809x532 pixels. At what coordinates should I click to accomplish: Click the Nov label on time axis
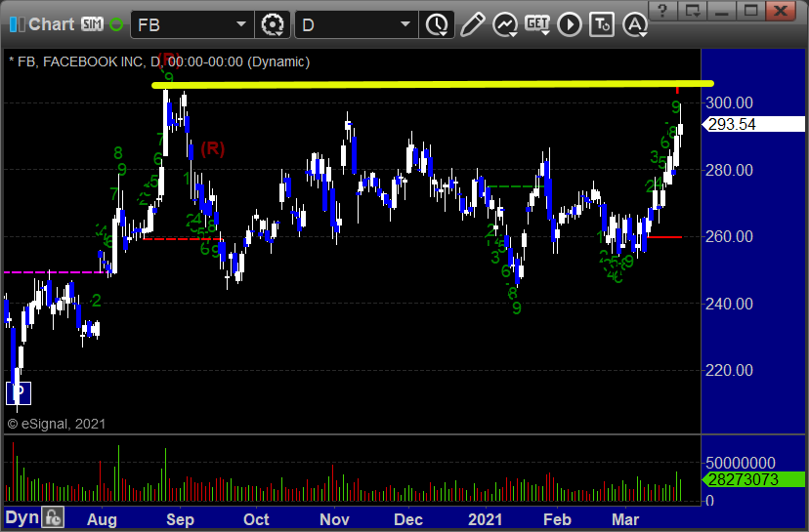[x=334, y=519]
